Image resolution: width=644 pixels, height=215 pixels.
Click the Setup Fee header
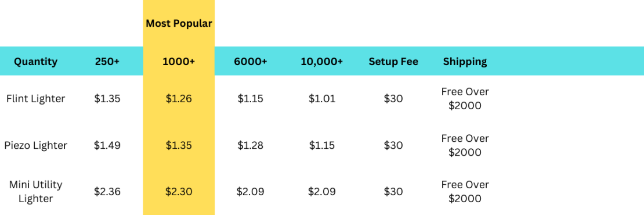click(x=393, y=62)
